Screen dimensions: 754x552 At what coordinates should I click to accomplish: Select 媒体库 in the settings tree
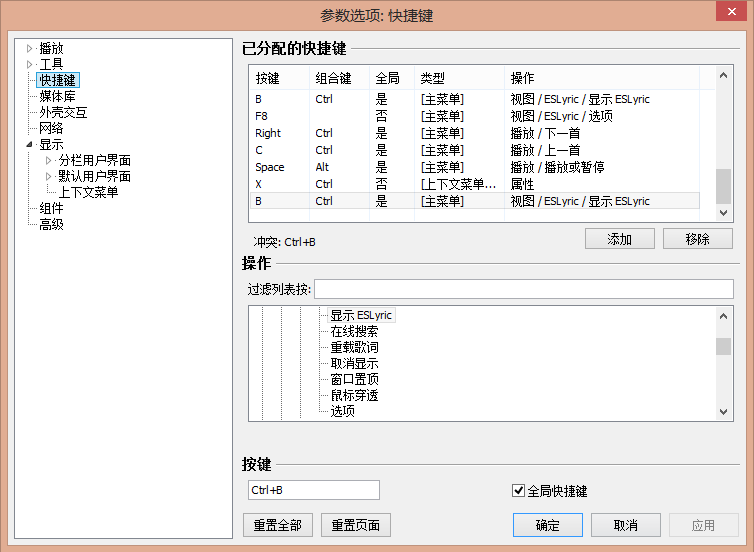point(57,96)
